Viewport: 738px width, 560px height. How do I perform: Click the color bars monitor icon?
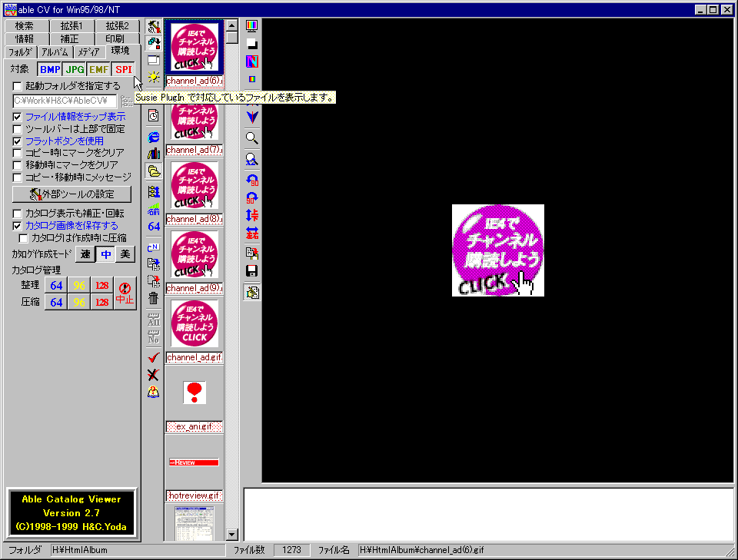[x=252, y=26]
